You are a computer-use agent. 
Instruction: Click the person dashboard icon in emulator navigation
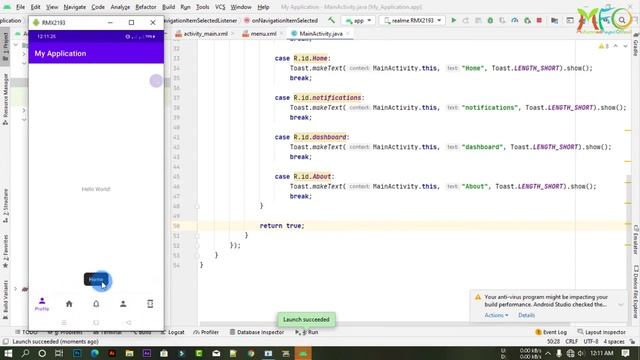123,304
